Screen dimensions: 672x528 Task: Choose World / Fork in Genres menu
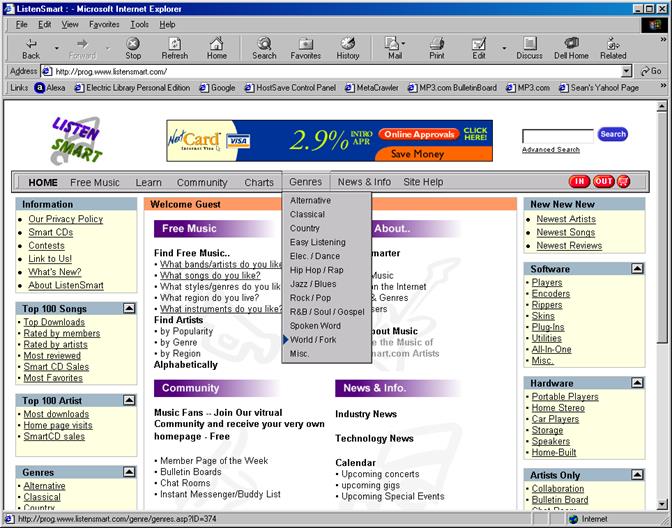[313, 340]
